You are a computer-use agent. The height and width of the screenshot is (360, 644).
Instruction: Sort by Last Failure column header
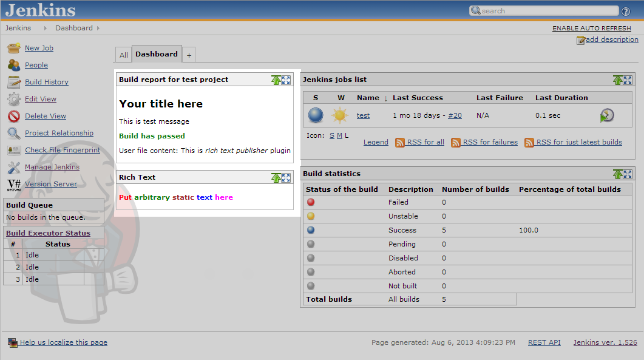pyautogui.click(x=500, y=98)
